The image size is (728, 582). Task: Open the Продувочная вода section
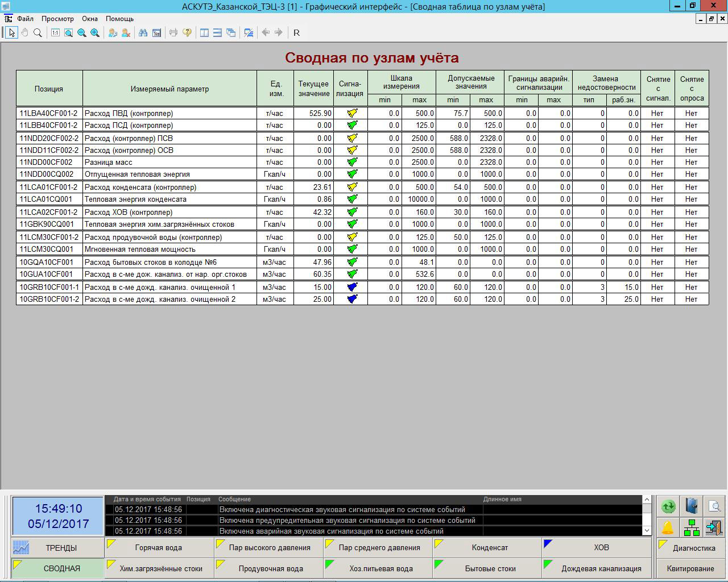pos(269,568)
